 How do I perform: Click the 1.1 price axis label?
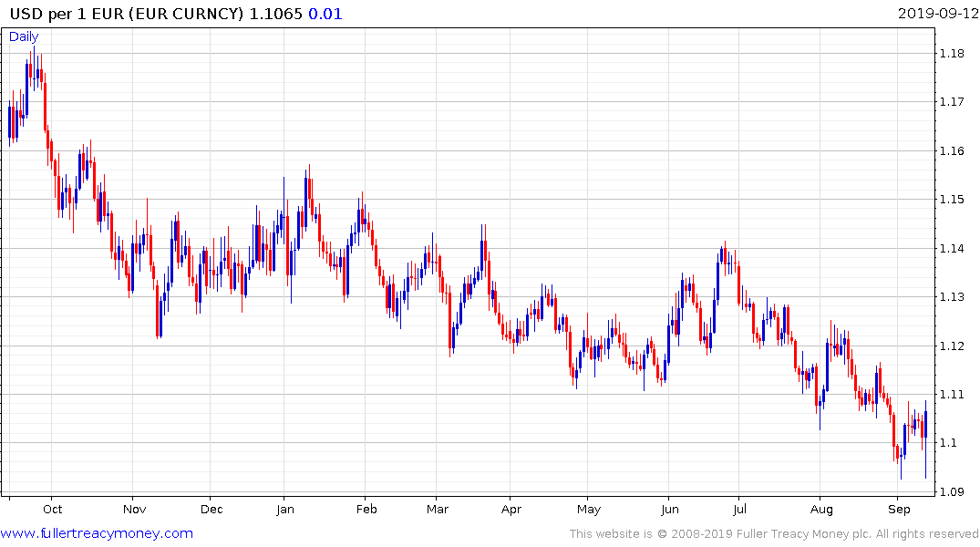948,443
